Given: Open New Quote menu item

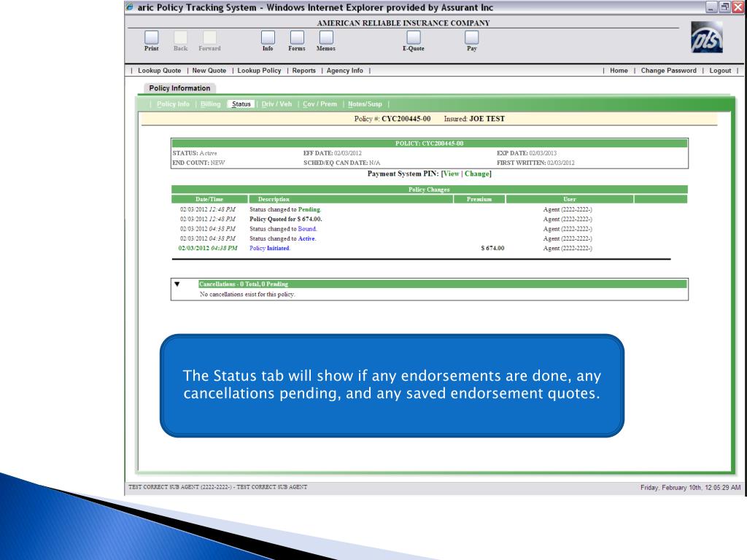Looking at the screenshot, I should (209, 71).
